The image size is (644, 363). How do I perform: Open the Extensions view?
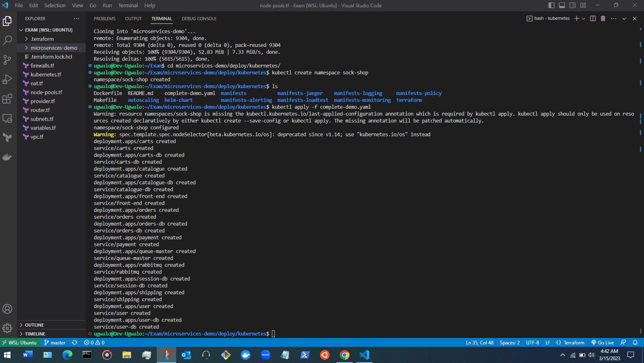pos(7,99)
